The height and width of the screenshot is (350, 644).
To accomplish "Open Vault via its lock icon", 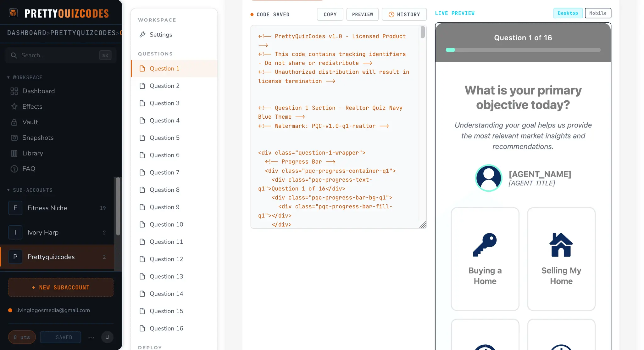I will pyautogui.click(x=14, y=122).
